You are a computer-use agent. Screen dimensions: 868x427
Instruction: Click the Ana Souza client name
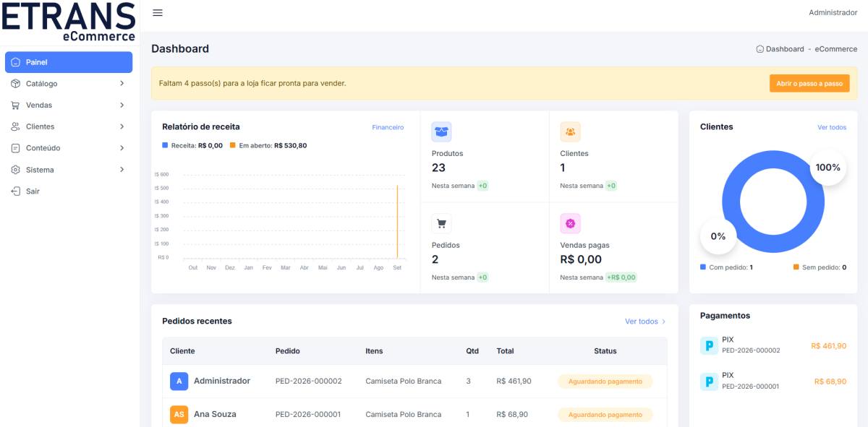pyautogui.click(x=215, y=414)
